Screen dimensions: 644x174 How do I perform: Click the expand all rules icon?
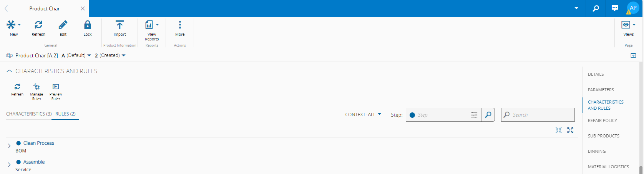pos(570,130)
